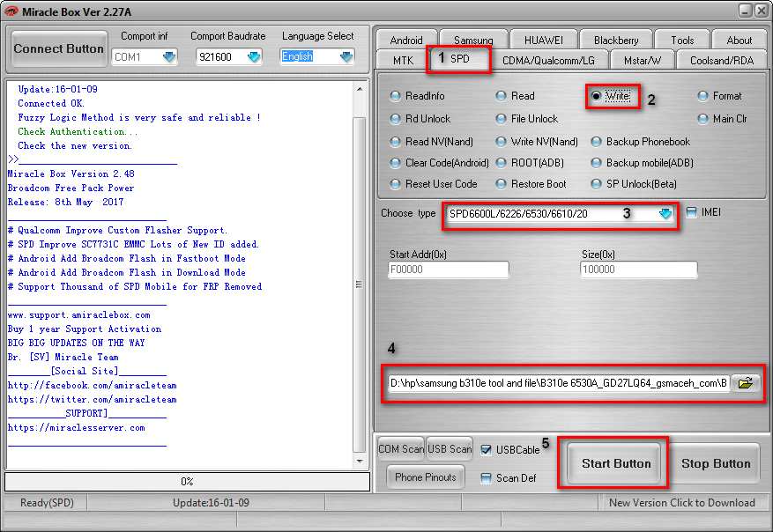Switch to the SPD tab
This screenshot has height=532, width=773.
pyautogui.click(x=459, y=59)
